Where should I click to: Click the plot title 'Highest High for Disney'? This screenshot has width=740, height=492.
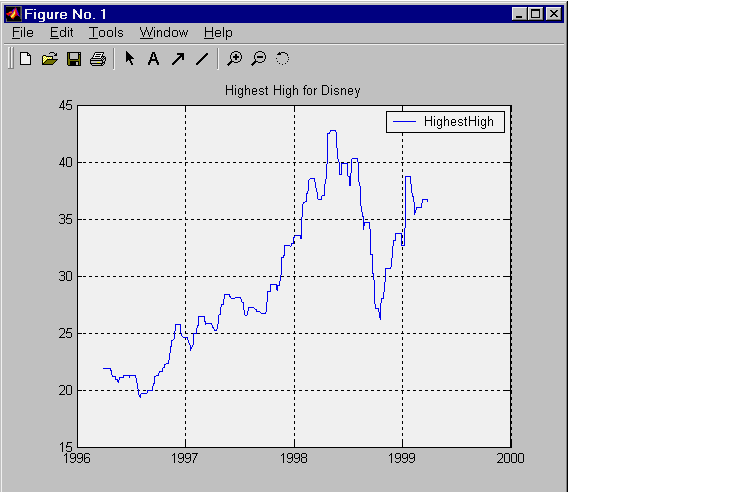293,91
